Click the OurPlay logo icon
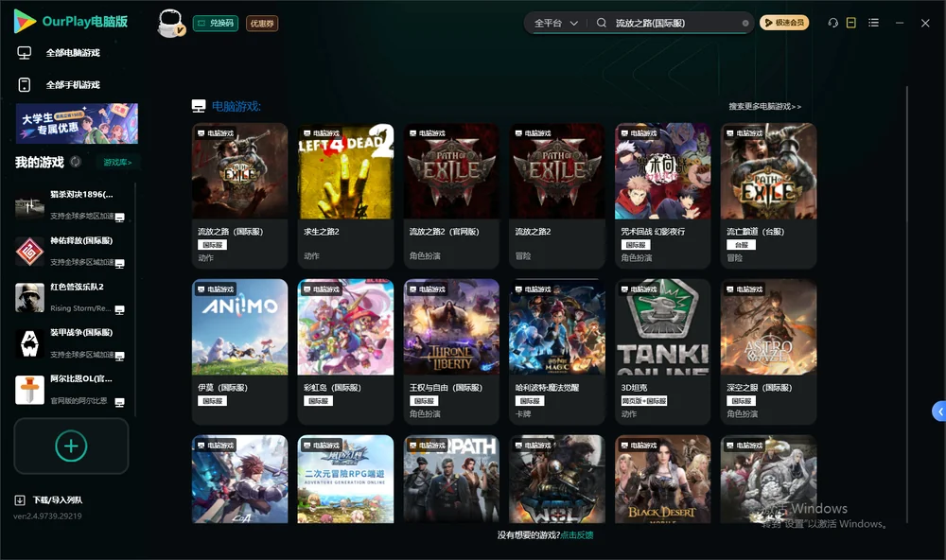946x560 pixels. tap(25, 21)
